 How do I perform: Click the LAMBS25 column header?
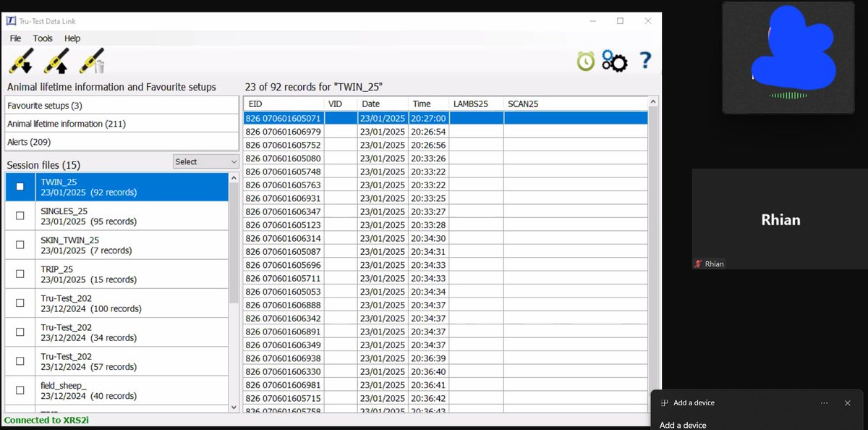[476, 104]
